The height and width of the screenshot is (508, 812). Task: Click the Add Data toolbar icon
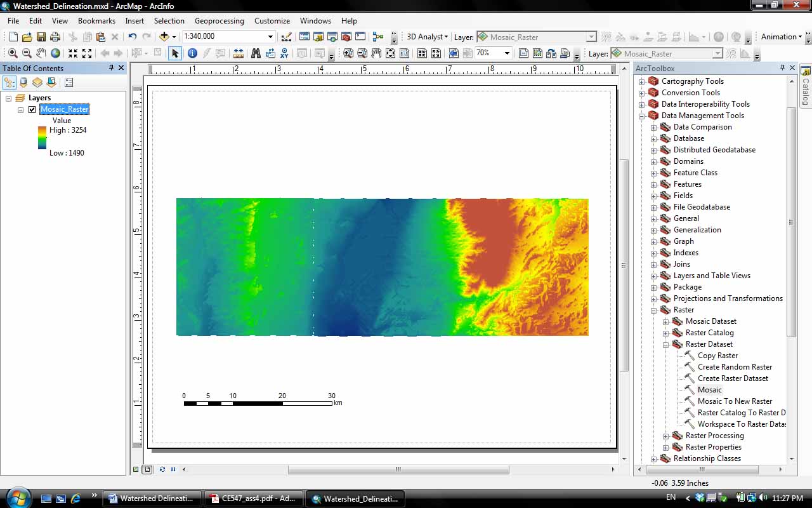(164, 37)
